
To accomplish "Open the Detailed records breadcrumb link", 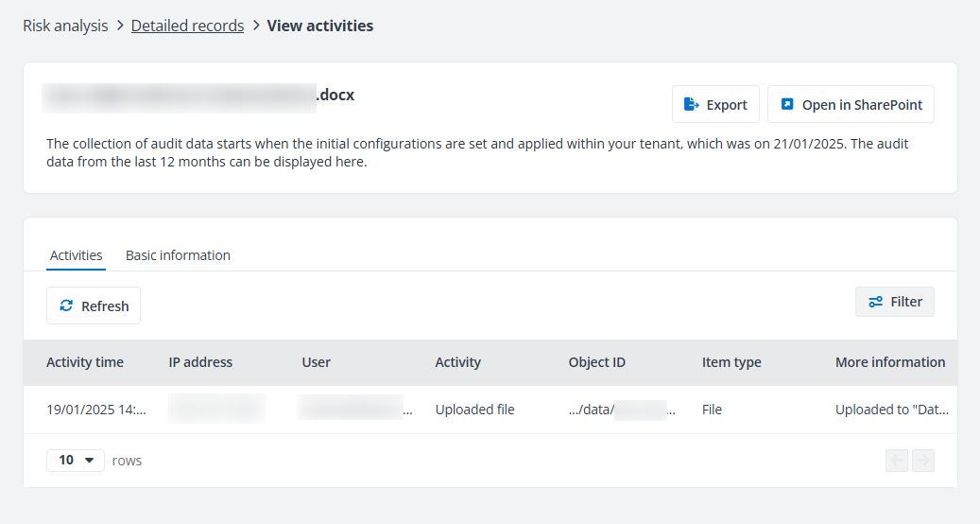I will [x=187, y=26].
